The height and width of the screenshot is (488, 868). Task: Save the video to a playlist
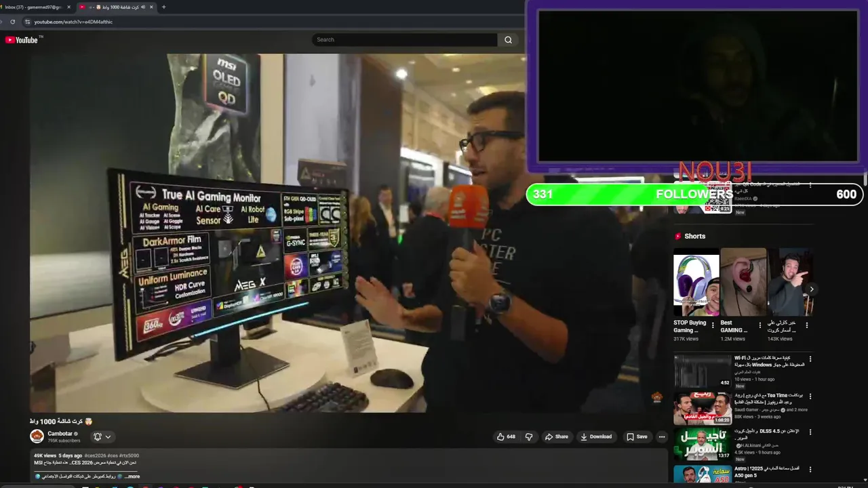pos(637,436)
